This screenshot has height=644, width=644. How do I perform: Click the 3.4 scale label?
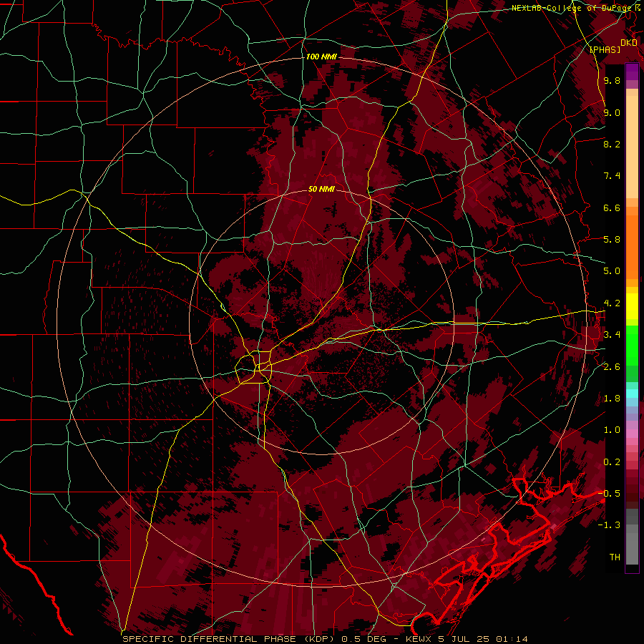click(612, 335)
